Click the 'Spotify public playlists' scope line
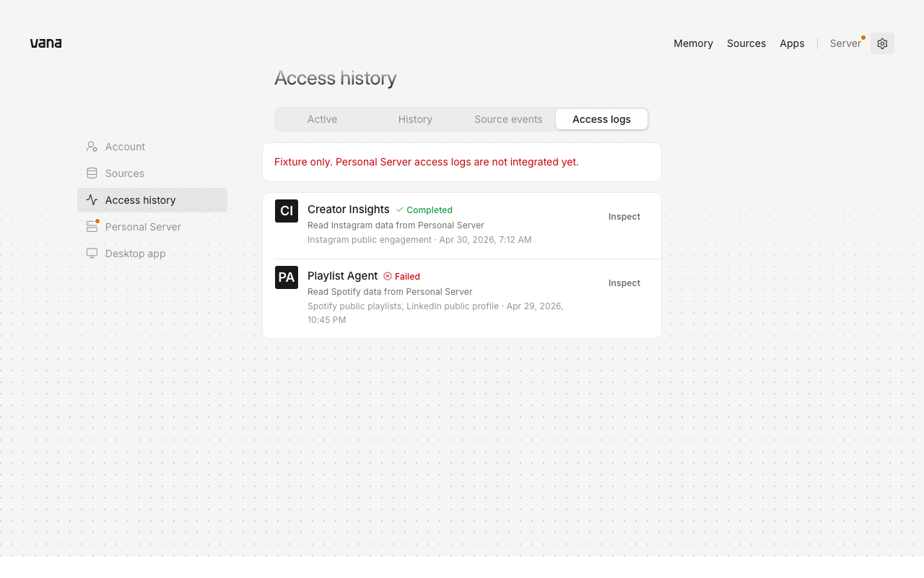This screenshot has height=578, width=924. [x=435, y=313]
